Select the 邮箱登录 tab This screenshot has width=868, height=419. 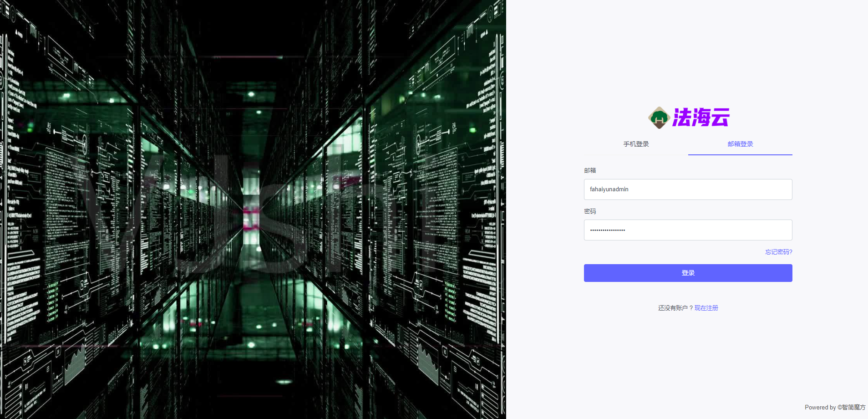coord(740,144)
